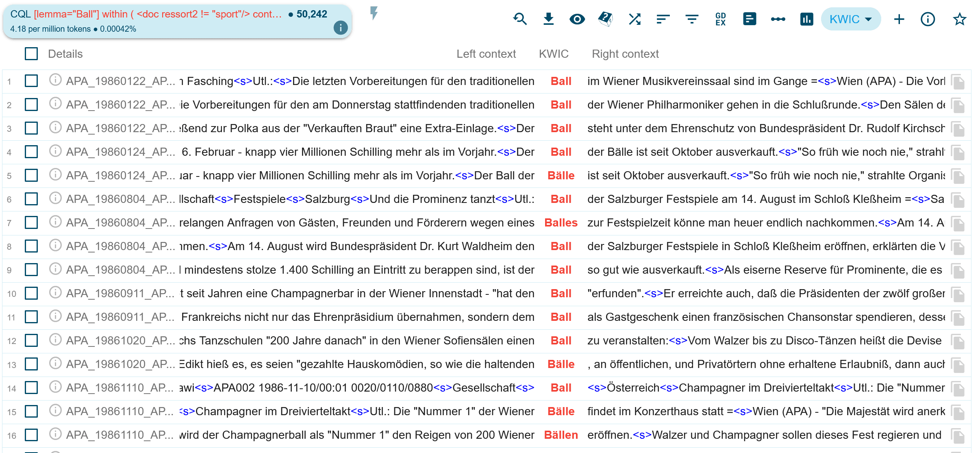Expand the KWIC view dropdown
The width and height of the screenshot is (980, 453).
pyautogui.click(x=850, y=19)
